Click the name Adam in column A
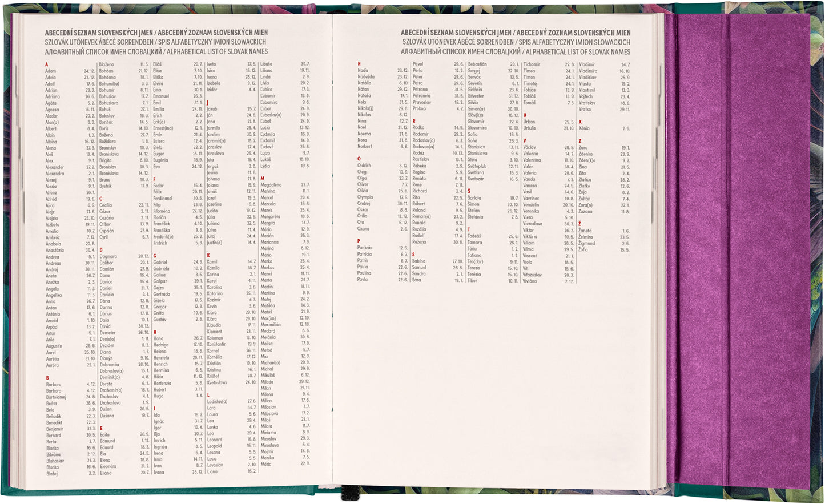This screenshot has height=504, width=825. [51, 71]
